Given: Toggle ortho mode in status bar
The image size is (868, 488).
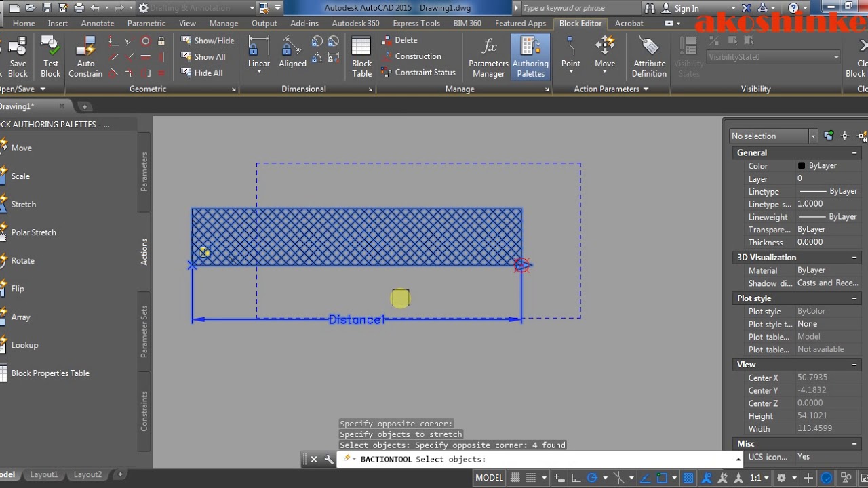Looking at the screenshot, I should (575, 478).
